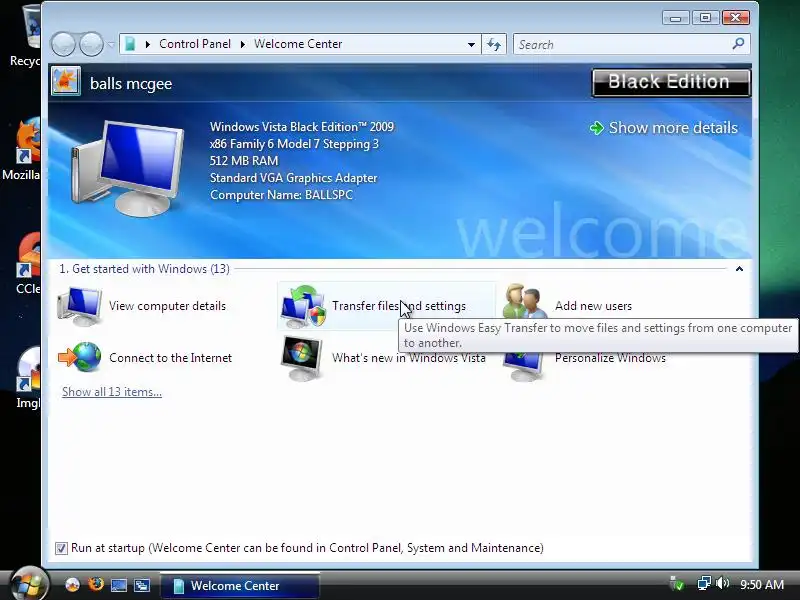This screenshot has width=800, height=600.
Task: Launch Firefox from the Quick Launch bar
Action: pyautogui.click(x=95, y=584)
